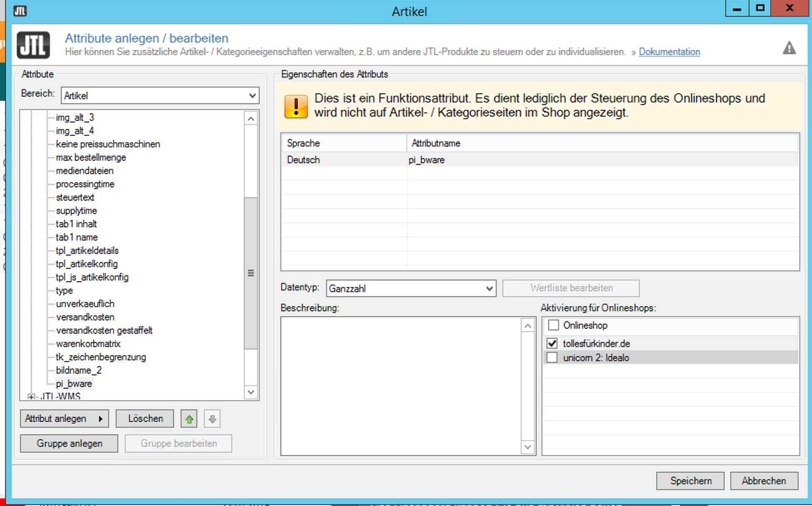Tick the unicom 2: Idealo checkbox
This screenshot has width=812, height=506.
tap(552, 357)
